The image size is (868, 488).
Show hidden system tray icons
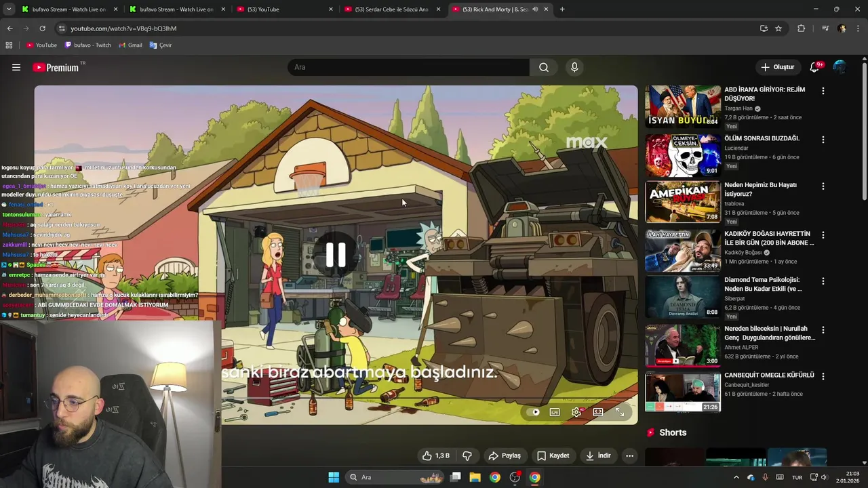736,477
